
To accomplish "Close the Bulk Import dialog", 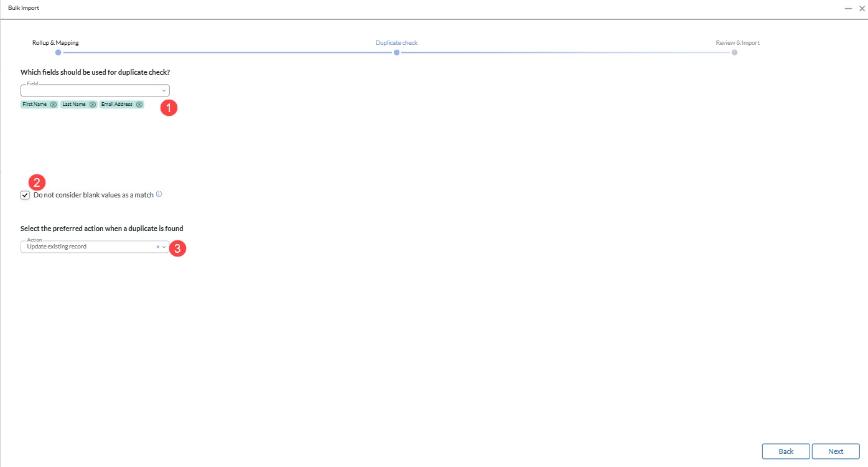I will coord(861,9).
